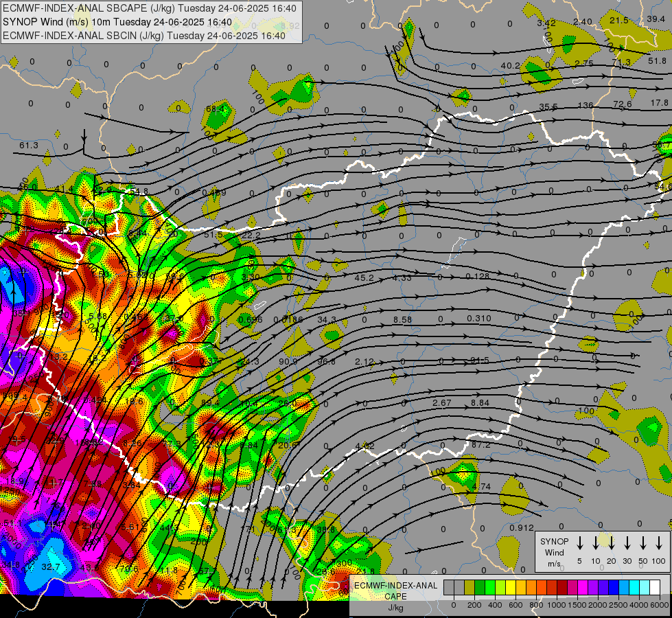Click the map value 96.6
The width and height of the screenshot is (672, 618).
tap(326, 362)
